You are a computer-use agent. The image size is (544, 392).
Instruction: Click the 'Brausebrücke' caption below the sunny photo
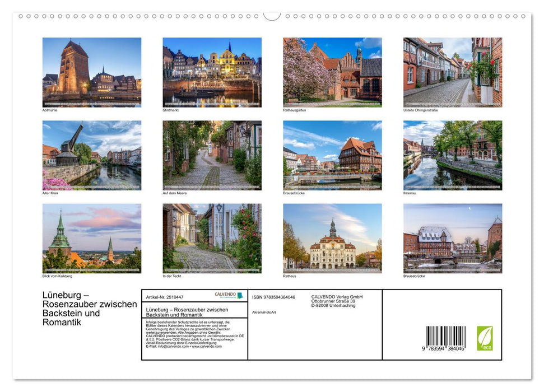tap(294, 193)
